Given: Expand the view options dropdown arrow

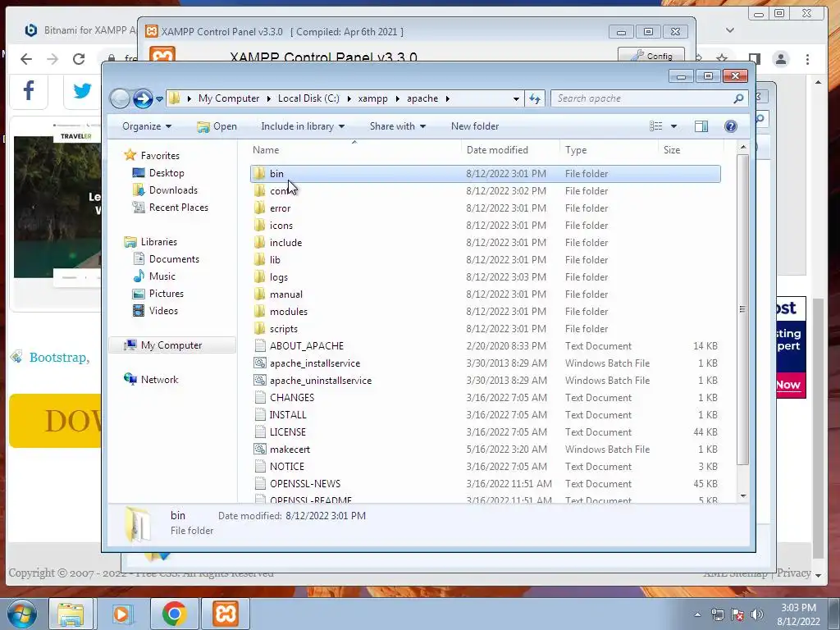Looking at the screenshot, I should [674, 126].
